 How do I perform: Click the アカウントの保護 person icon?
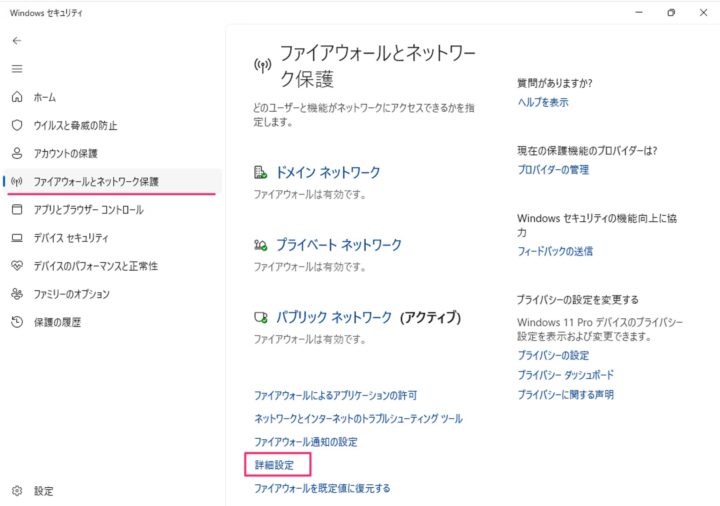(17, 153)
